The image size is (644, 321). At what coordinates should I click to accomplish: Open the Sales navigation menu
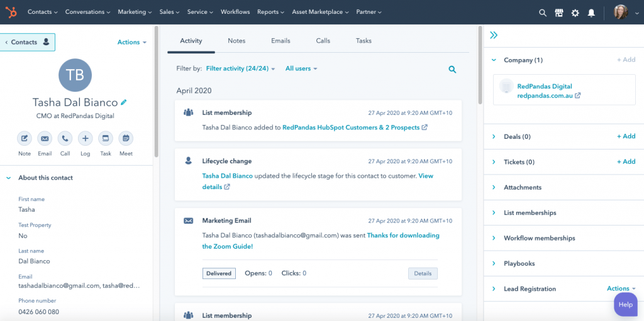169,12
